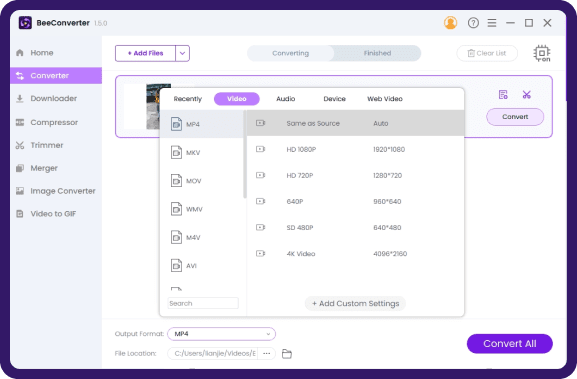Click the scissors trim icon
The width and height of the screenshot is (577, 379).
[x=527, y=95]
